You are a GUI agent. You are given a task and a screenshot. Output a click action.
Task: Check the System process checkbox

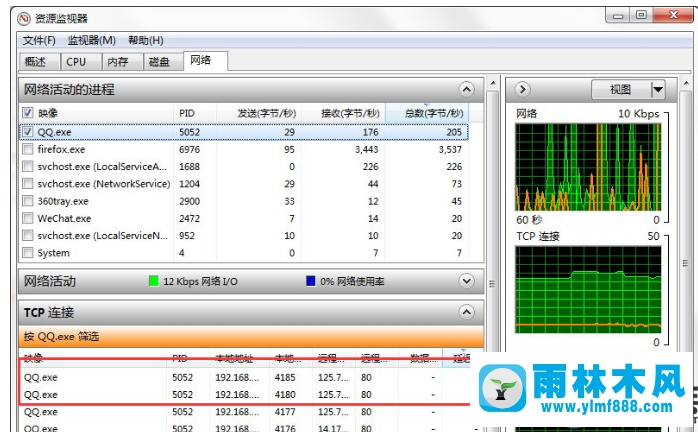(28, 253)
